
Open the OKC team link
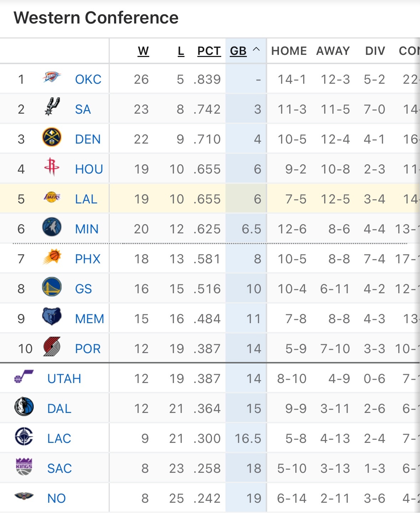88,79
